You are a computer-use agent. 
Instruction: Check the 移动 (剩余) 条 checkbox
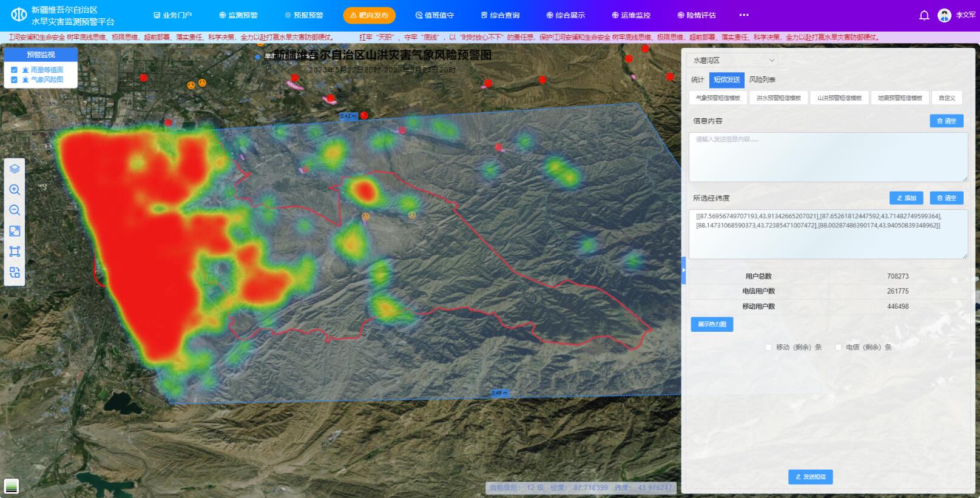coord(768,347)
